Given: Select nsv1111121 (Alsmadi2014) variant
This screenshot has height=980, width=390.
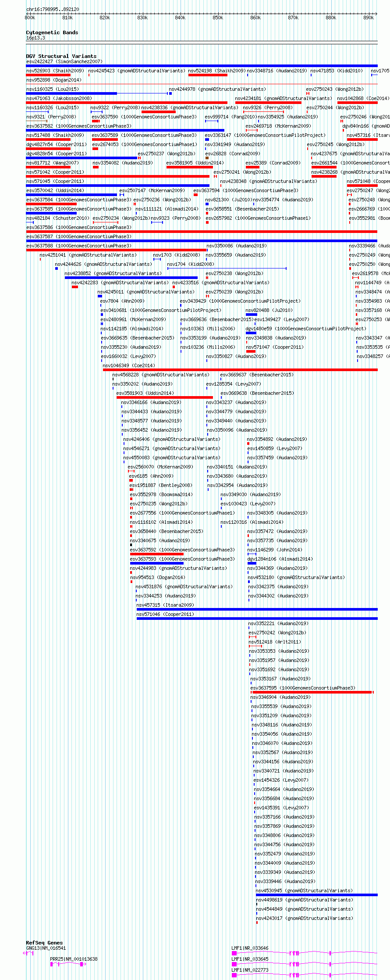Looking at the screenshot, I should pos(167,209).
